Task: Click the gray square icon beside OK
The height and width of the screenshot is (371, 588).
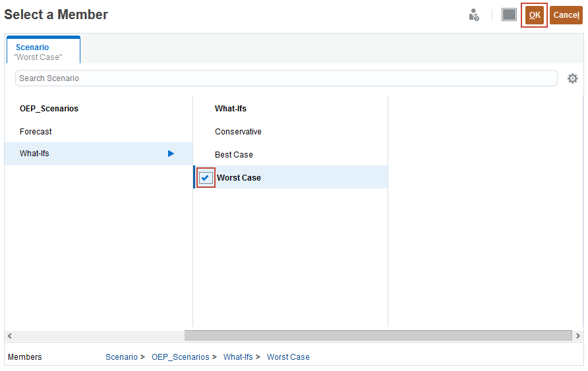Action: pos(509,15)
